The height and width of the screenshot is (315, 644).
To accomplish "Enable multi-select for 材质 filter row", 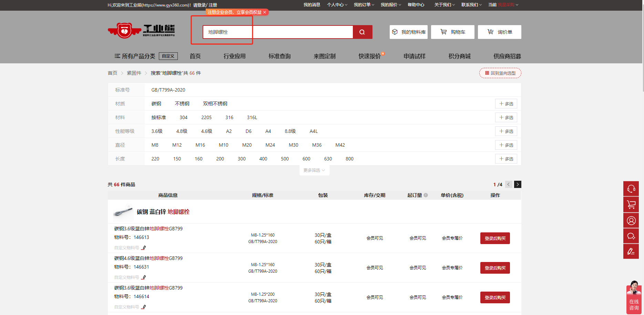I will point(506,104).
